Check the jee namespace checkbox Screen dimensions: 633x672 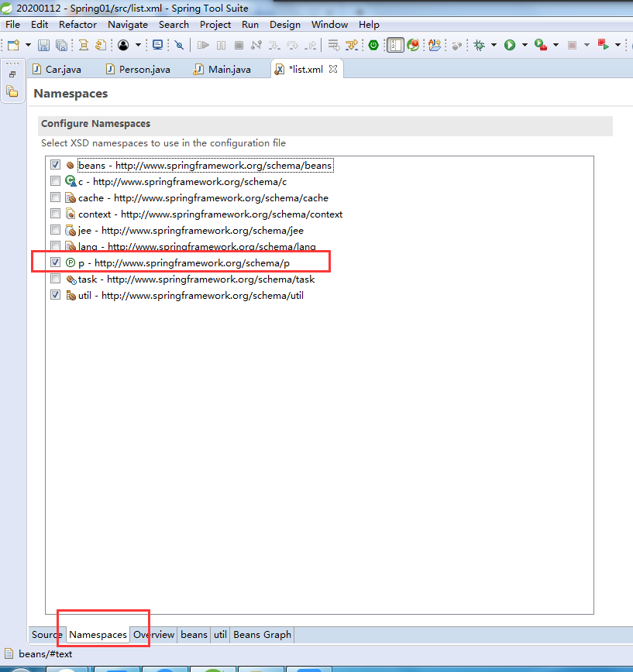pos(55,230)
